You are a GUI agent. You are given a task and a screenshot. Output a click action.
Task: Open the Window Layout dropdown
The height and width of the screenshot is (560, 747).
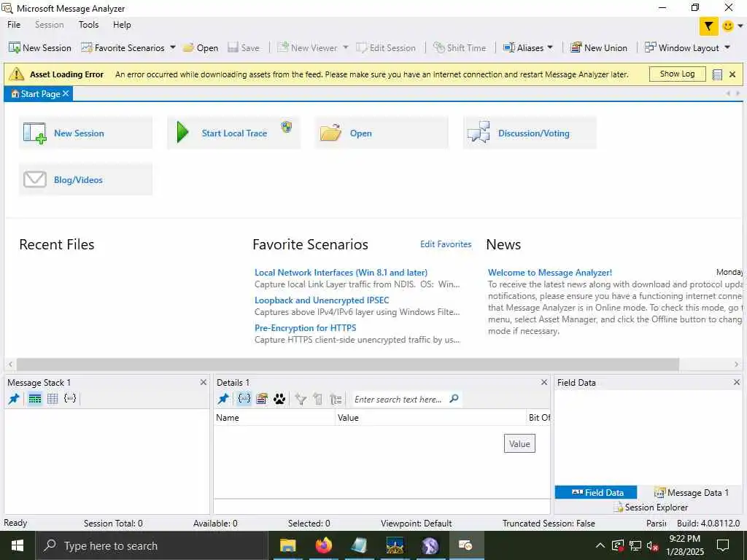click(x=687, y=47)
